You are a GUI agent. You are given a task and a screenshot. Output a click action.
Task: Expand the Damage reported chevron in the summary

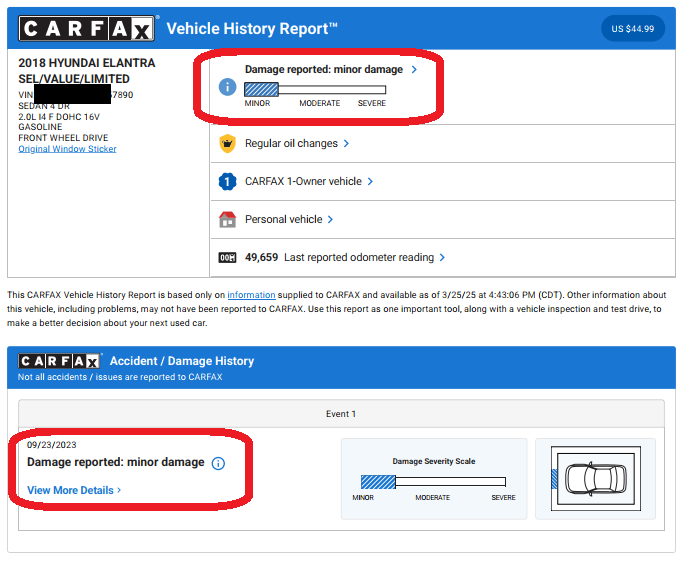coord(414,69)
